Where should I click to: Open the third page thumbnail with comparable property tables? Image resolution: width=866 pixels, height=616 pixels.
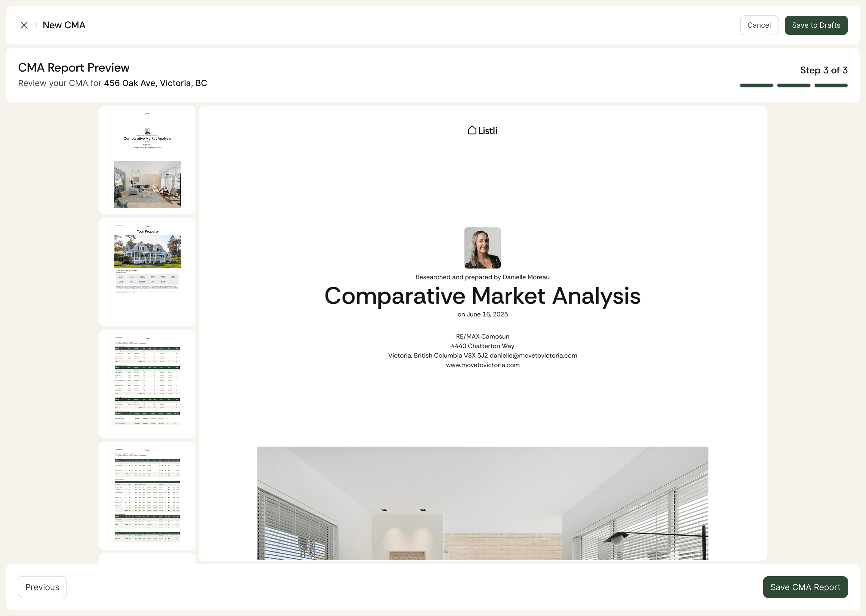[147, 384]
